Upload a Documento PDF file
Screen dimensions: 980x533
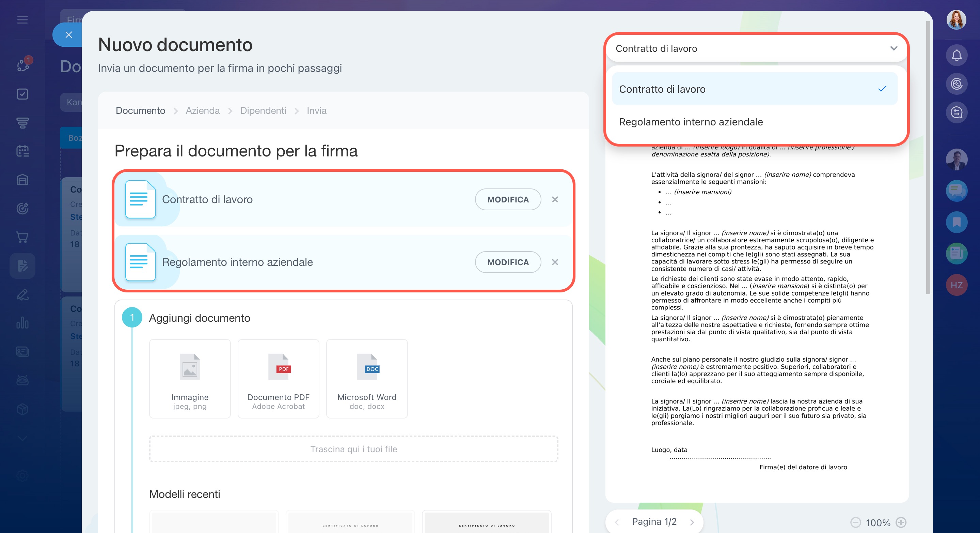pos(278,378)
